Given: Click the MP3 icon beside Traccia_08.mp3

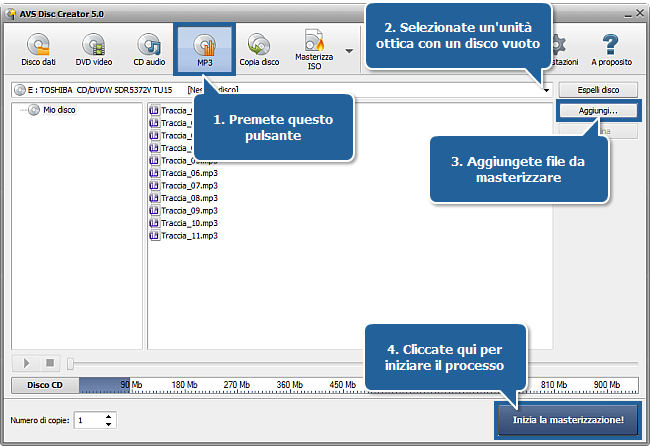Looking at the screenshot, I should pos(154,198).
